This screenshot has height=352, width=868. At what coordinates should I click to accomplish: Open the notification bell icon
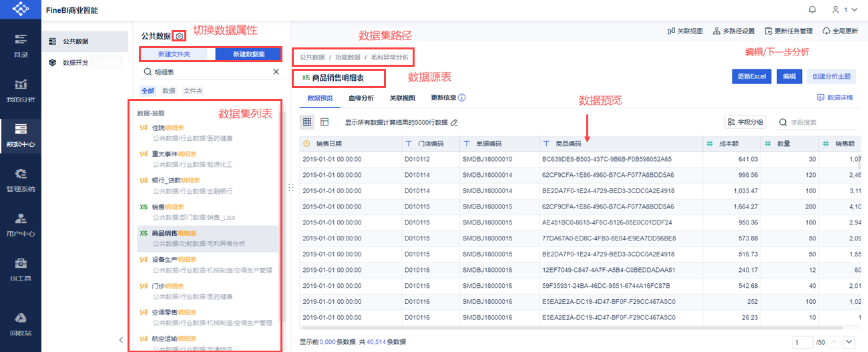(813, 9)
